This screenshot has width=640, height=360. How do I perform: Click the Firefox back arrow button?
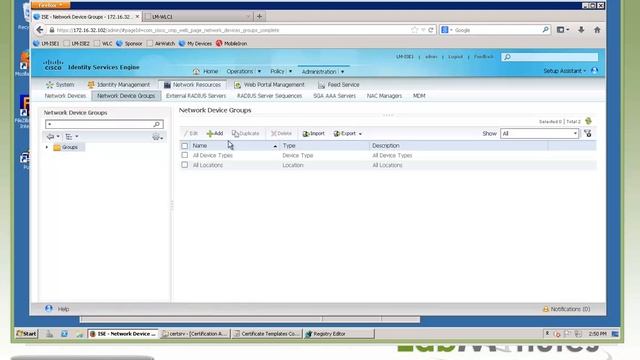tap(40, 30)
